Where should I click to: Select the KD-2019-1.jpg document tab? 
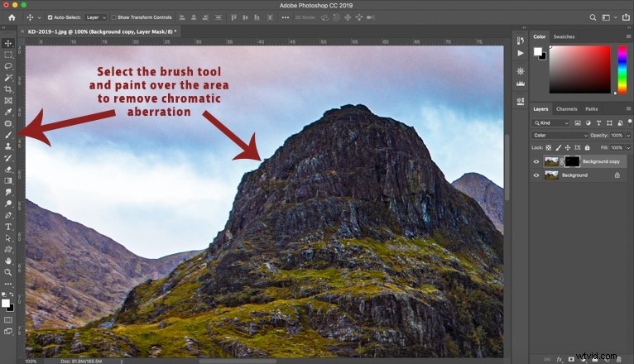[102, 31]
